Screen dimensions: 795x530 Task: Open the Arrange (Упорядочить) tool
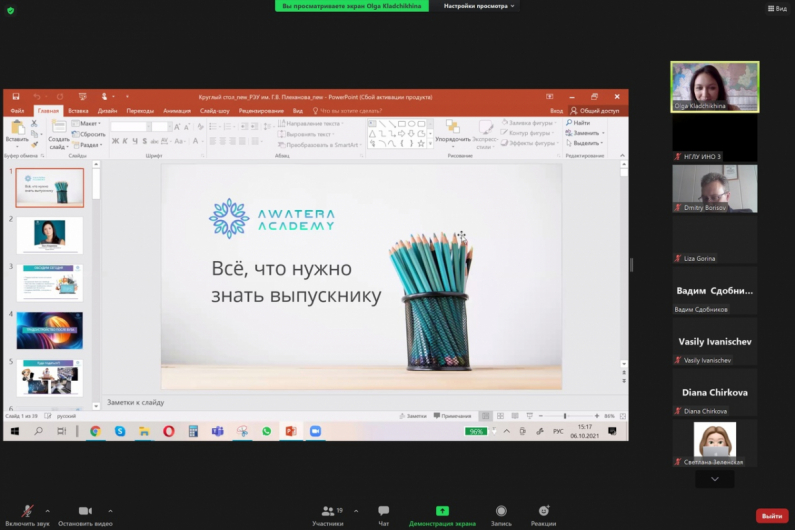[x=453, y=131]
